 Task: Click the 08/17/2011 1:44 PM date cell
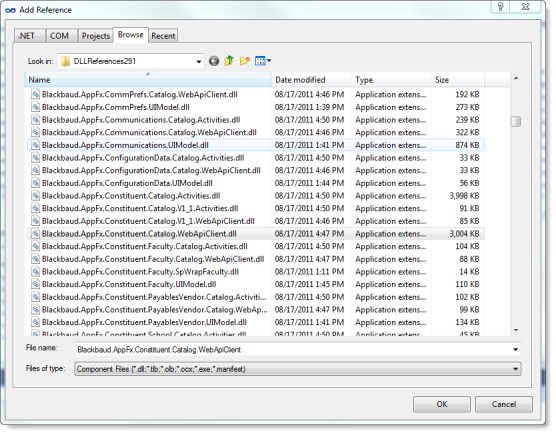[x=309, y=183]
